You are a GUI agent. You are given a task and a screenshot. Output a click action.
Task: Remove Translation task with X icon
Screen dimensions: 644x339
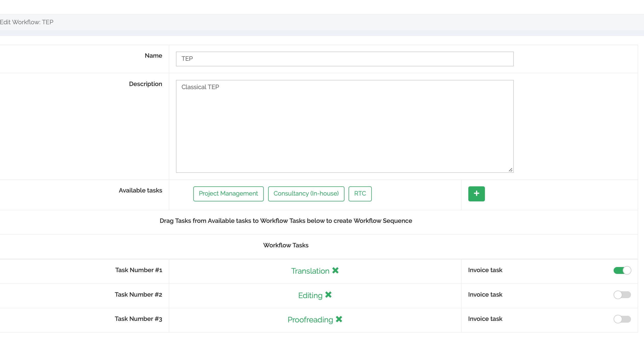pos(335,271)
